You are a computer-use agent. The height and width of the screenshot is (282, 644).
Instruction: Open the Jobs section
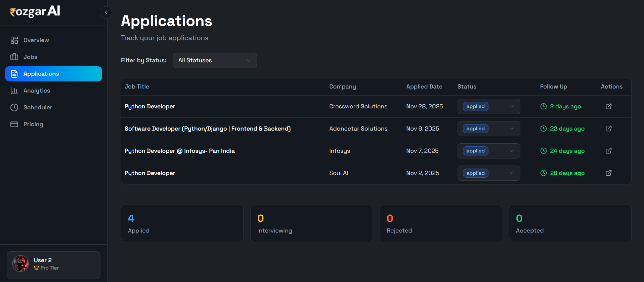coord(30,57)
